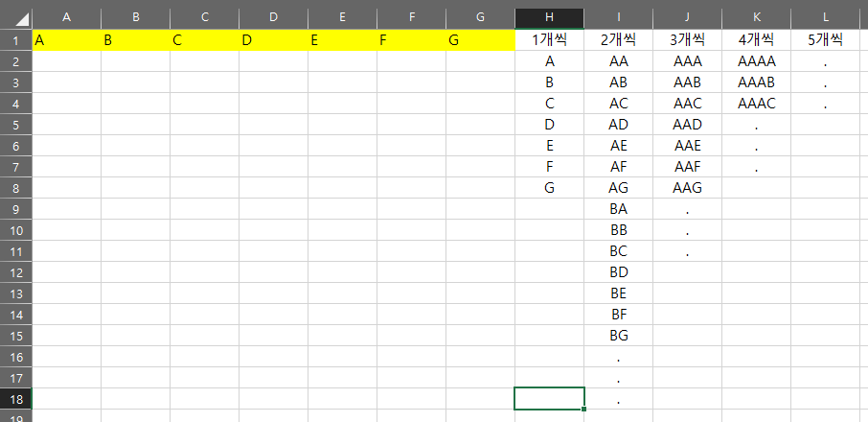Click cell with value BF
Image resolution: width=868 pixels, height=422 pixels.
pos(618,314)
